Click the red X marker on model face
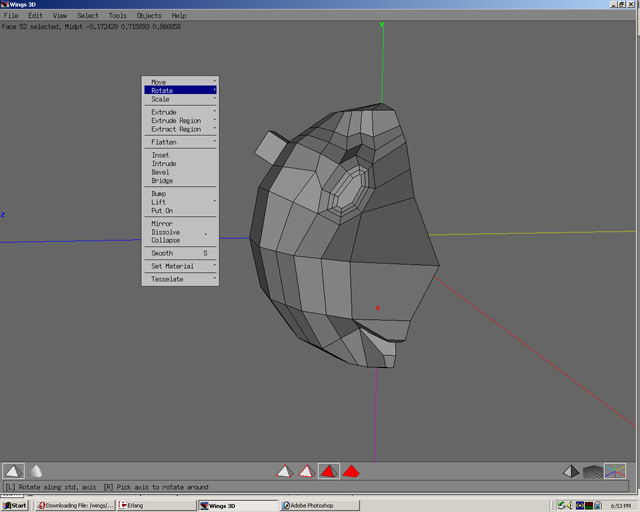Viewport: 640px width, 512px height. tap(378, 307)
